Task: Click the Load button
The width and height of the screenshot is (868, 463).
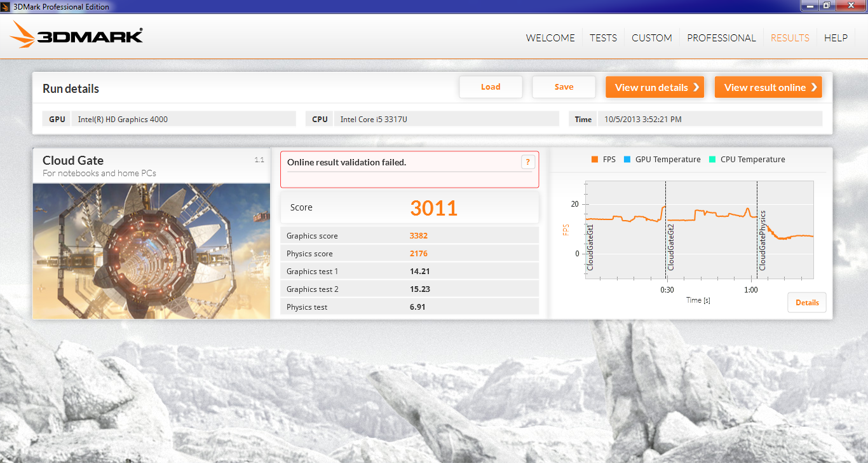Action: point(491,87)
